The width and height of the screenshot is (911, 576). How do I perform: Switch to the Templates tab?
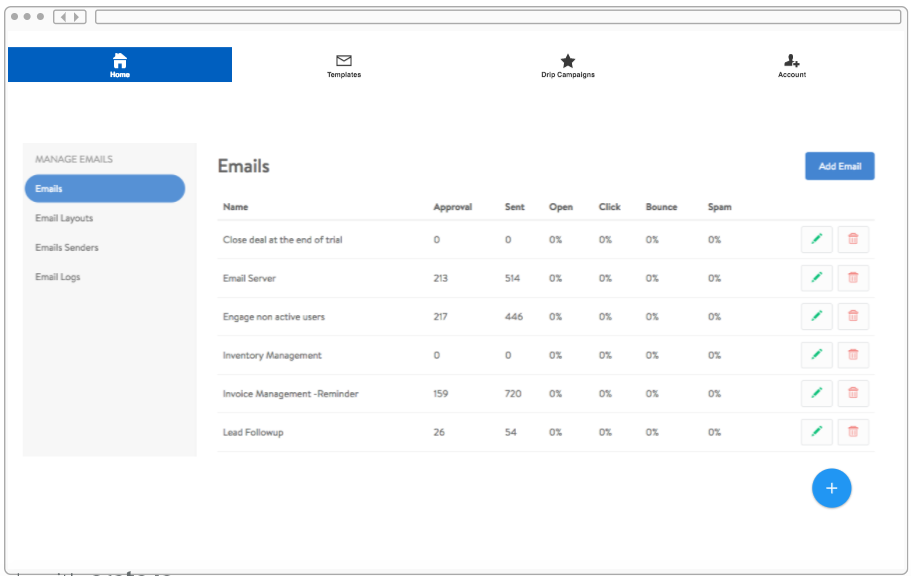(x=344, y=66)
